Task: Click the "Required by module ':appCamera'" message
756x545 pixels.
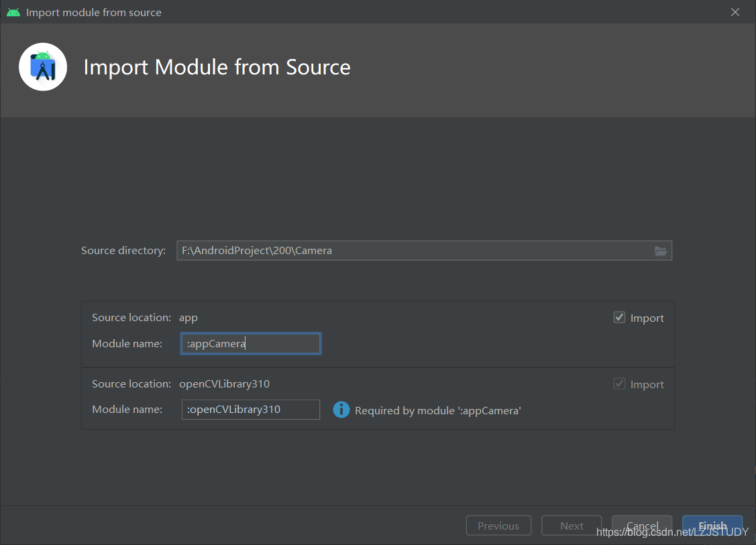Action: 438,410
